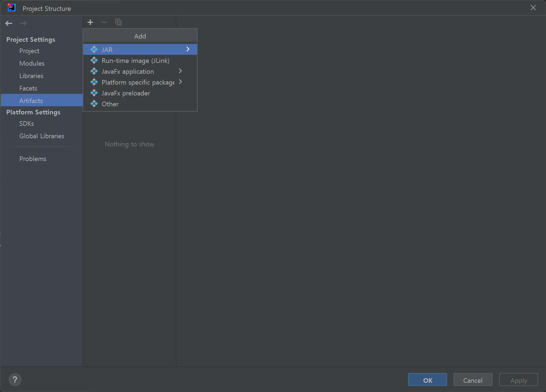Viewport: 546px width, 392px height.
Task: Click the Apply button
Action: click(518, 380)
